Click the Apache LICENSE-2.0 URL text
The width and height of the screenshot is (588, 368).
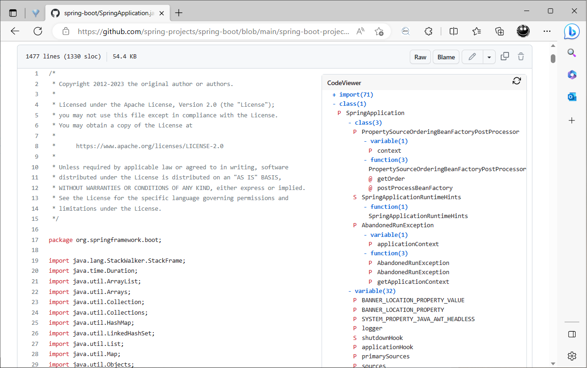pos(150,146)
